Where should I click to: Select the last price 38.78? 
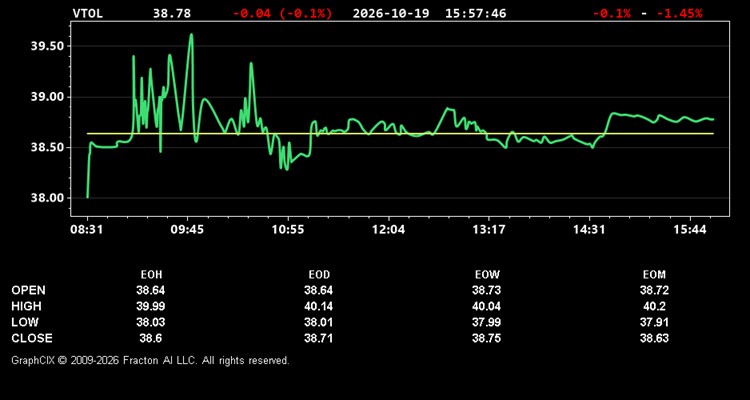tap(172, 13)
